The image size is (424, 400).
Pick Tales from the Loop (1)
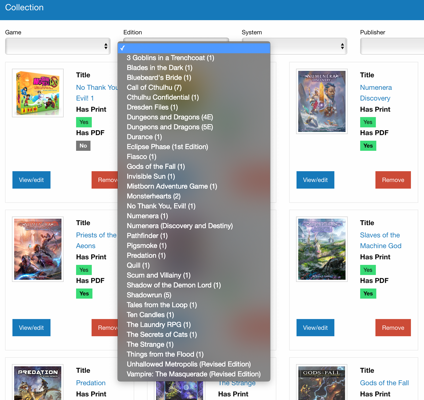click(x=194, y=305)
